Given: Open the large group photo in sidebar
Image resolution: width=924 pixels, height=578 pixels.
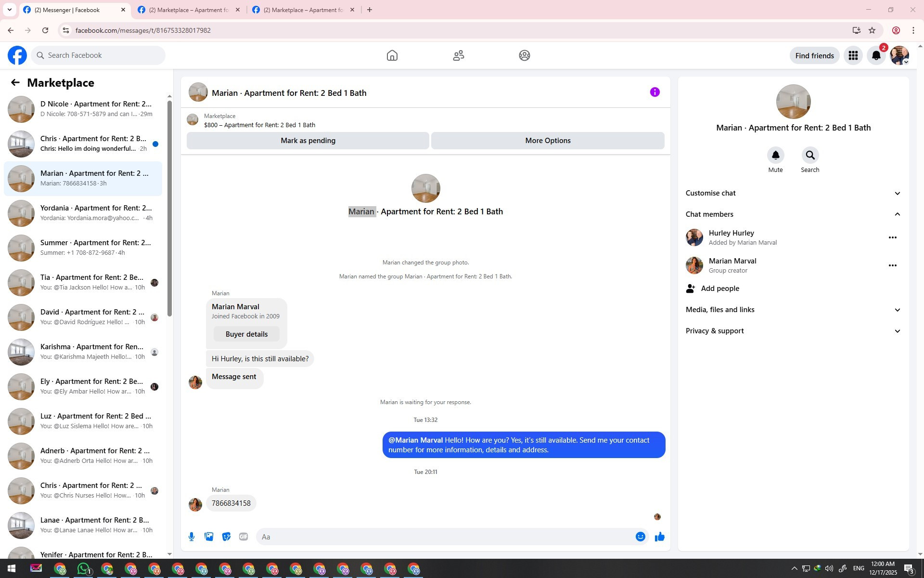Looking at the screenshot, I should coord(793,102).
